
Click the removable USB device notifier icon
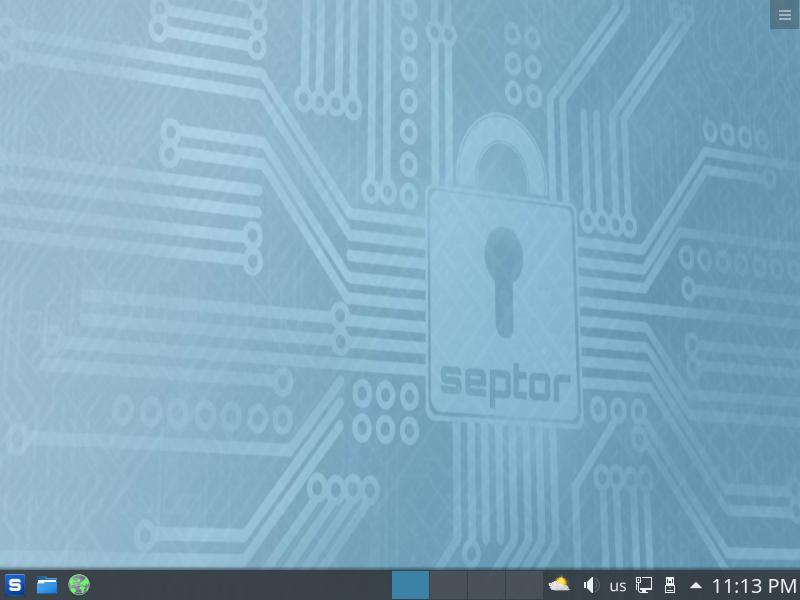click(x=671, y=585)
